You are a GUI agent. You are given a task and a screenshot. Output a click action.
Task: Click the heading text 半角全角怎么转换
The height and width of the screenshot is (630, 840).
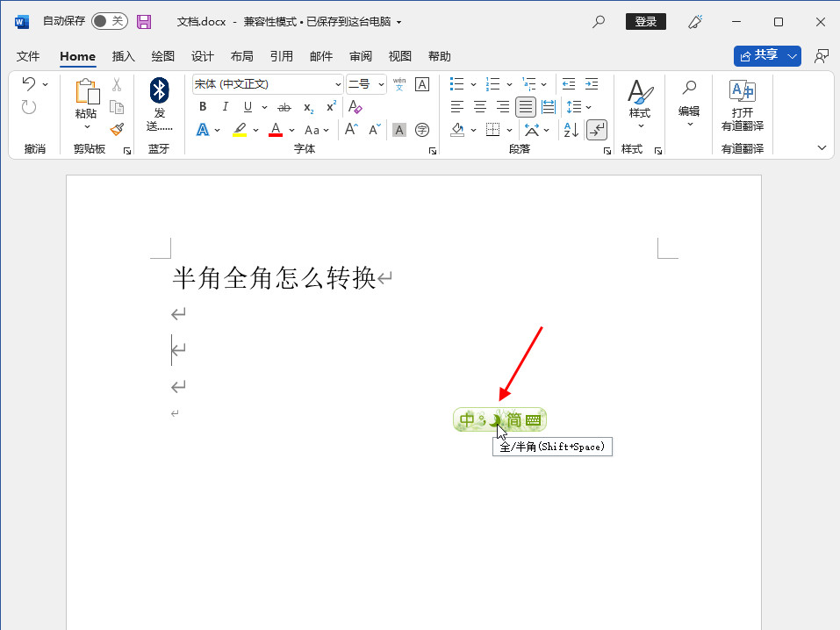pos(274,278)
